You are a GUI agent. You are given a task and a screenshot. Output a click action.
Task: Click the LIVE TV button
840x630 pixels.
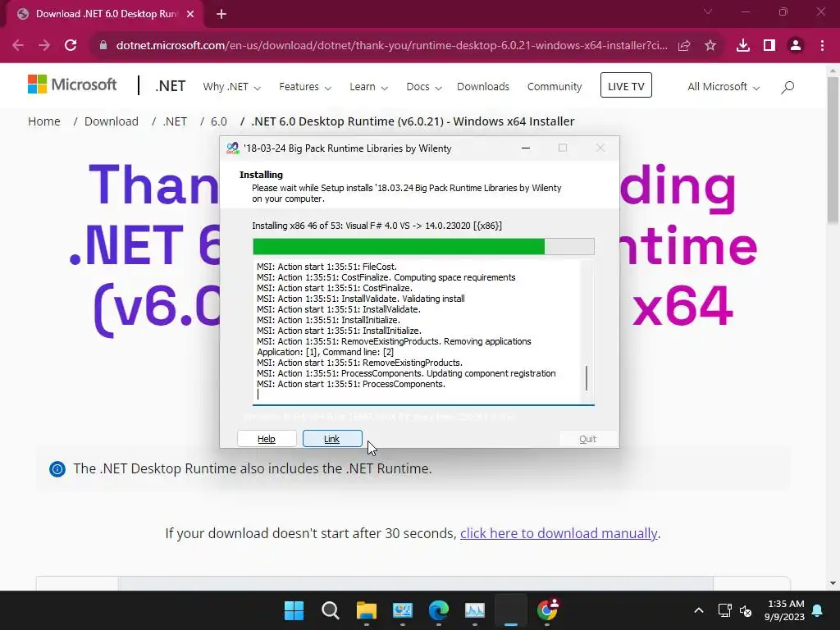[626, 85]
